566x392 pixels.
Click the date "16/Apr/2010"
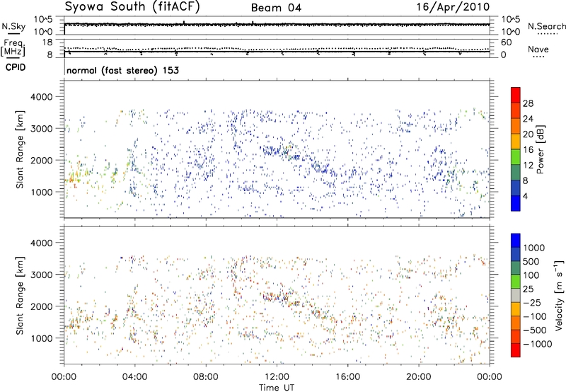(x=453, y=7)
